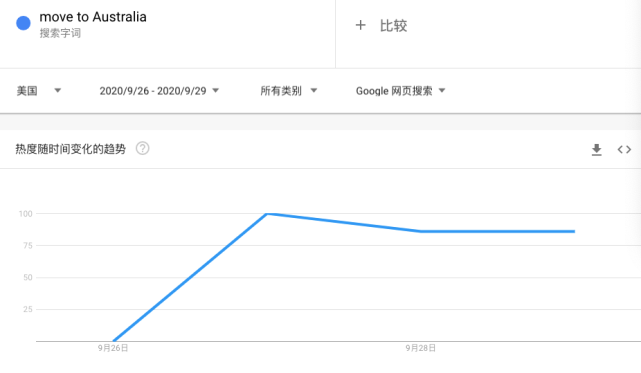
Task: Click the arrow next to 所有类别
Action: pos(314,90)
